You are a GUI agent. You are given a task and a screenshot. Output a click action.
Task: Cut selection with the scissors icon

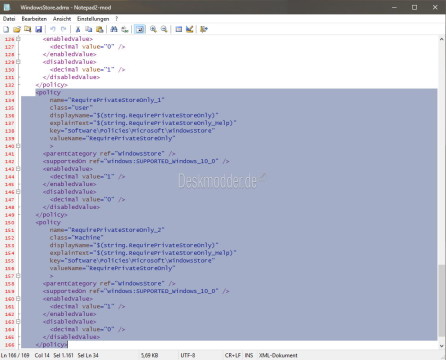[78, 29]
